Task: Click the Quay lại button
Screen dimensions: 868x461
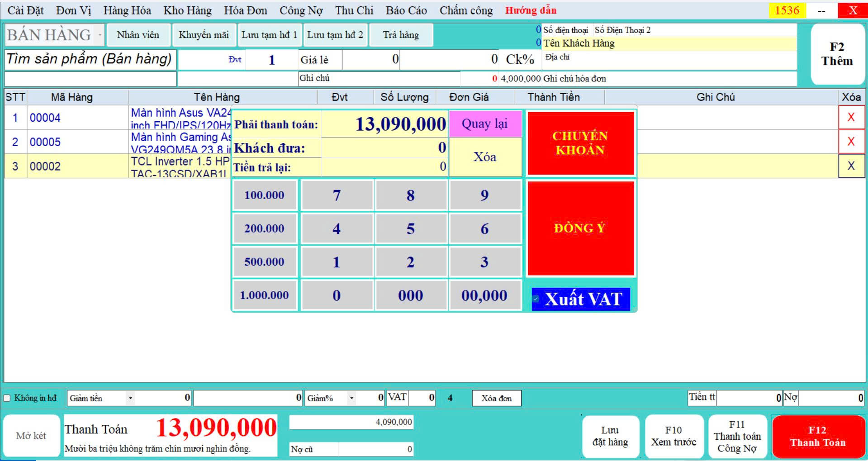Action: pyautogui.click(x=484, y=124)
